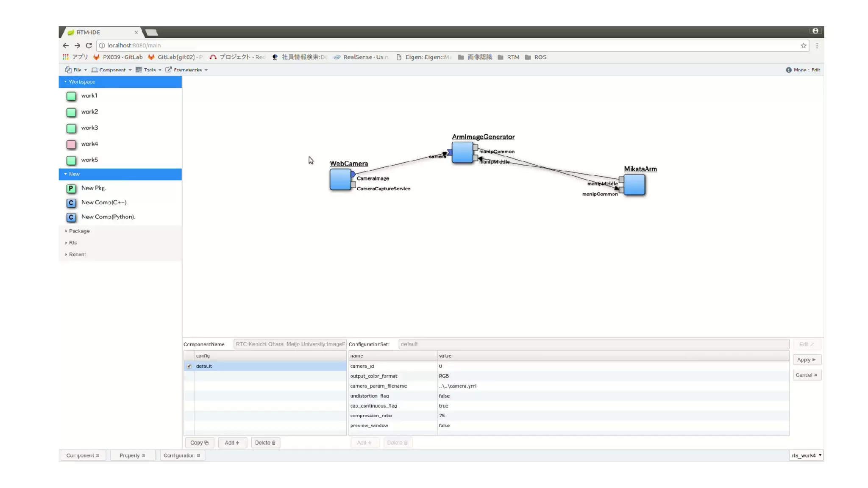Toggle the default config checkbox
The width and height of the screenshot is (868, 488).
click(x=189, y=366)
